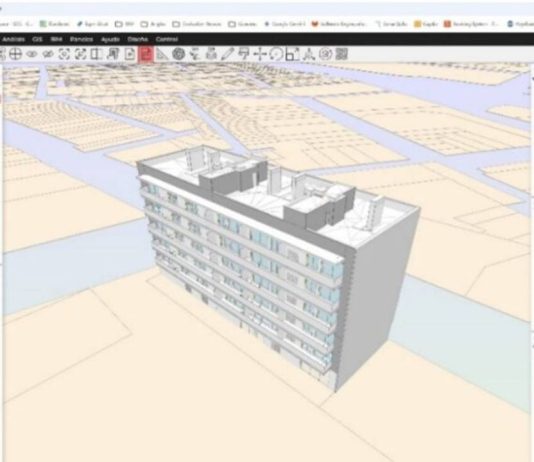The height and width of the screenshot is (462, 534).
Task: Click the crossed eye hide icon
Action: 48,54
